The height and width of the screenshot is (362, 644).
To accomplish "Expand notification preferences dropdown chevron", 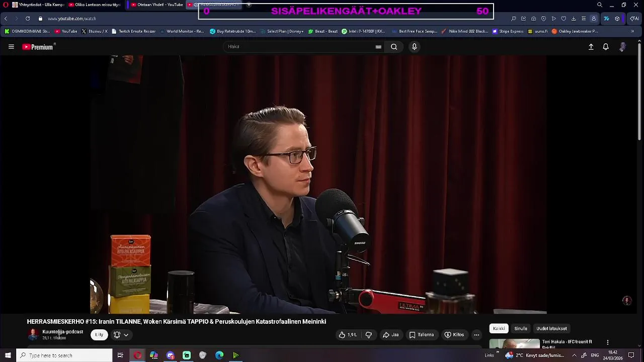I will (x=126, y=335).
